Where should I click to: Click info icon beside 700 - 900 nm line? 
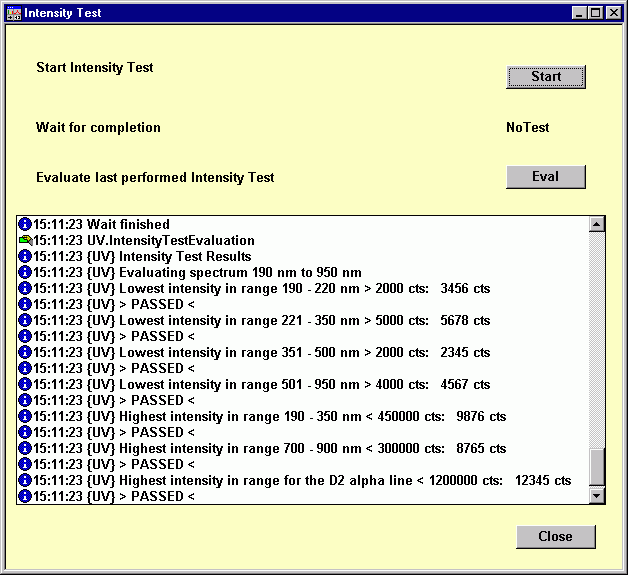pyautogui.click(x=25, y=448)
